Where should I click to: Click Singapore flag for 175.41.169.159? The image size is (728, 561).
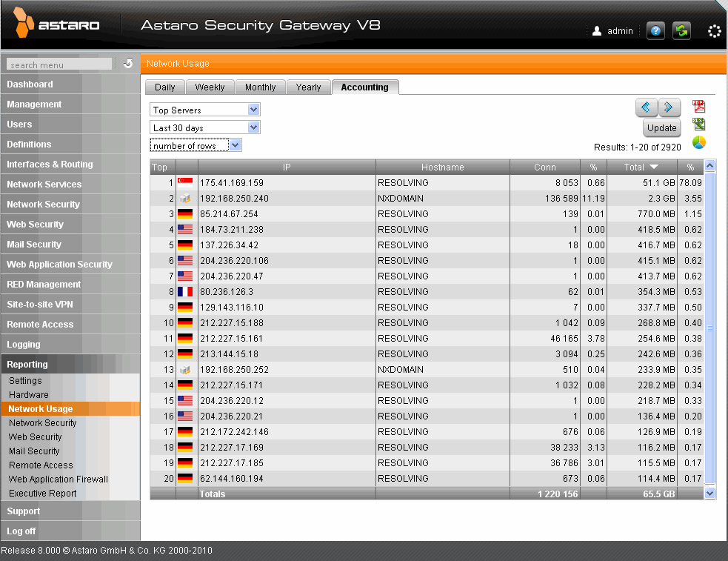click(185, 183)
